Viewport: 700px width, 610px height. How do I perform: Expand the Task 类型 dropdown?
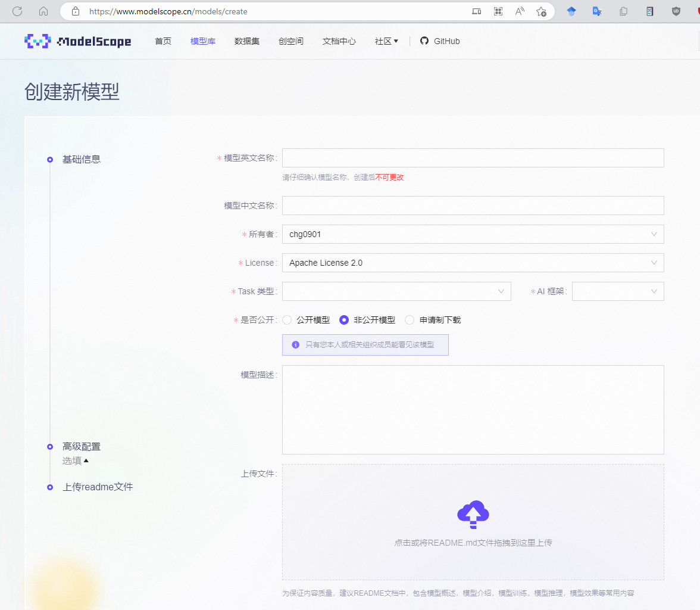point(396,291)
